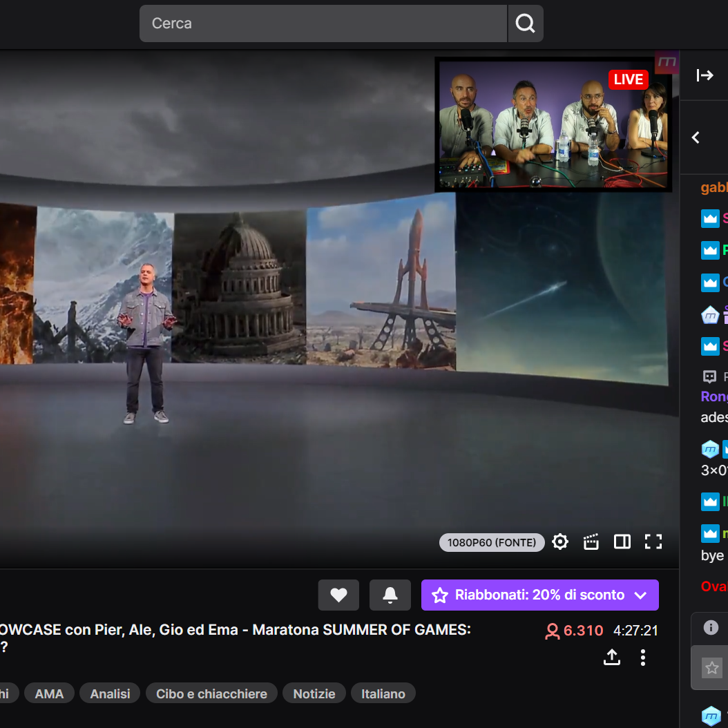Select the Notizie tag
Viewport: 728px width, 728px height.
click(314, 693)
